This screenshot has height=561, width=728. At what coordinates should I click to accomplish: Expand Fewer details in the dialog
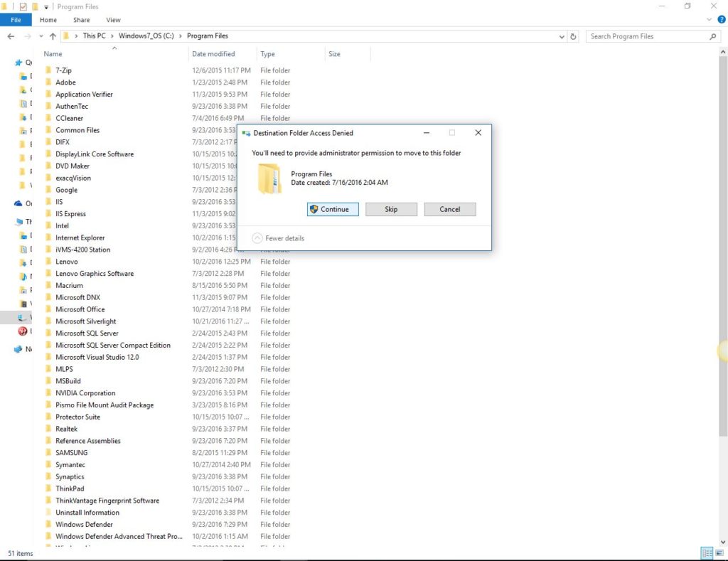(279, 237)
